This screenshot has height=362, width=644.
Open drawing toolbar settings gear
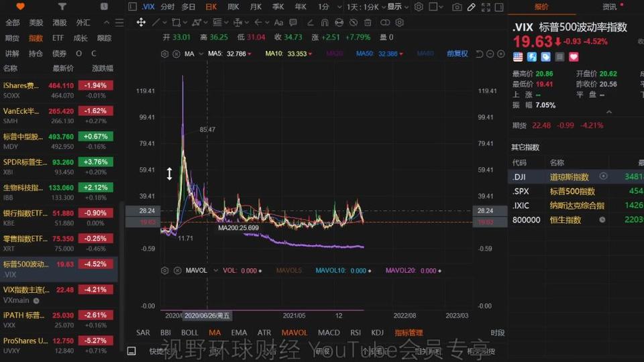[399, 23]
